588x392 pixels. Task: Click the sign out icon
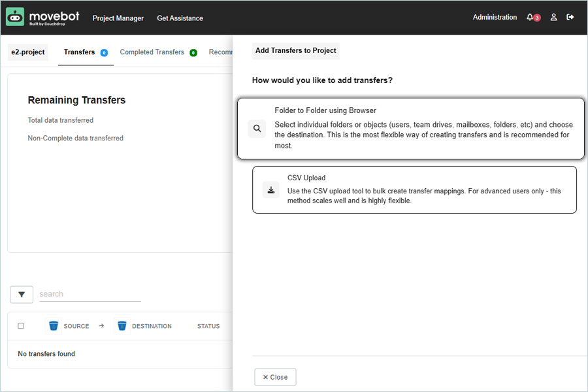tap(570, 18)
